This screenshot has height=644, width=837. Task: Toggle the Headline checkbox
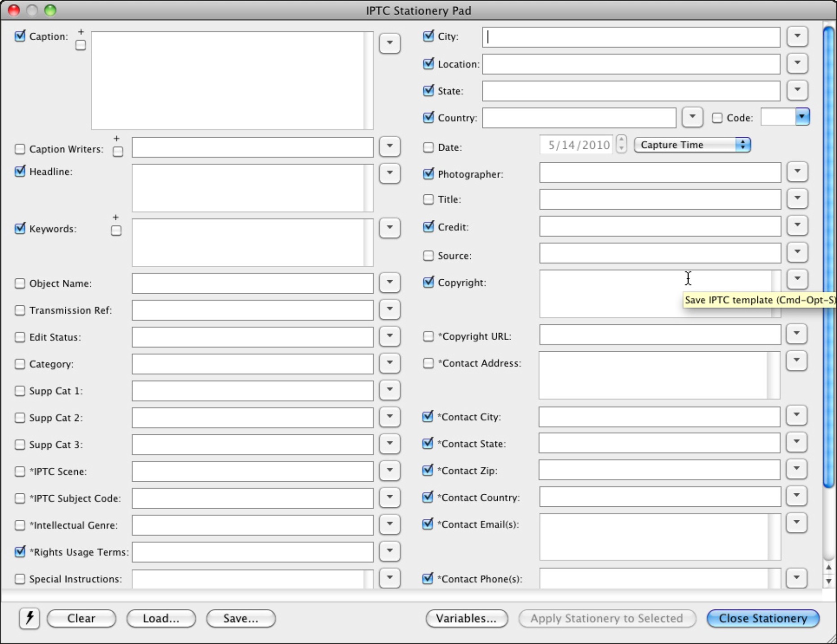20,171
